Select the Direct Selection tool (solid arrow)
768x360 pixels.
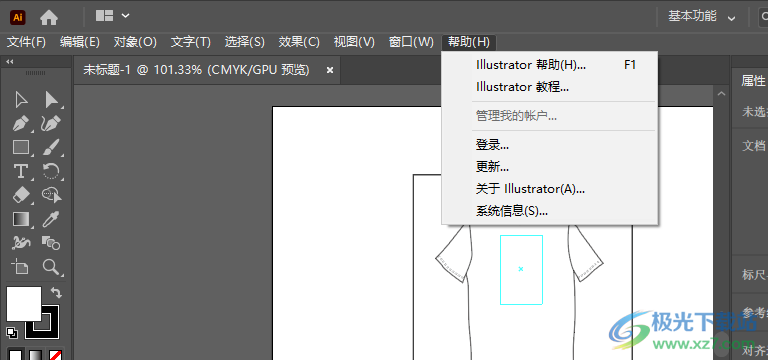point(51,100)
